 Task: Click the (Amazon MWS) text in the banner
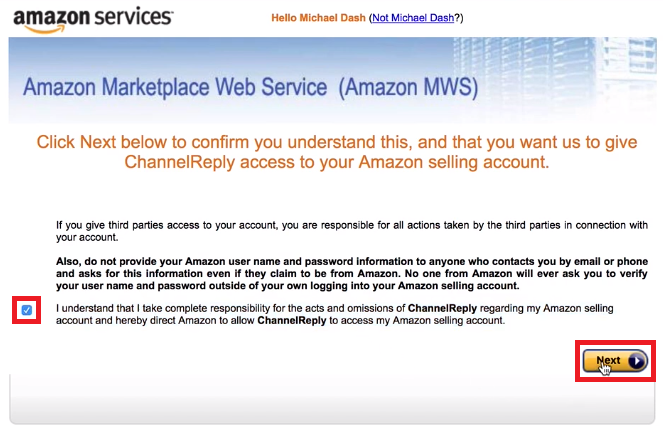tap(408, 87)
